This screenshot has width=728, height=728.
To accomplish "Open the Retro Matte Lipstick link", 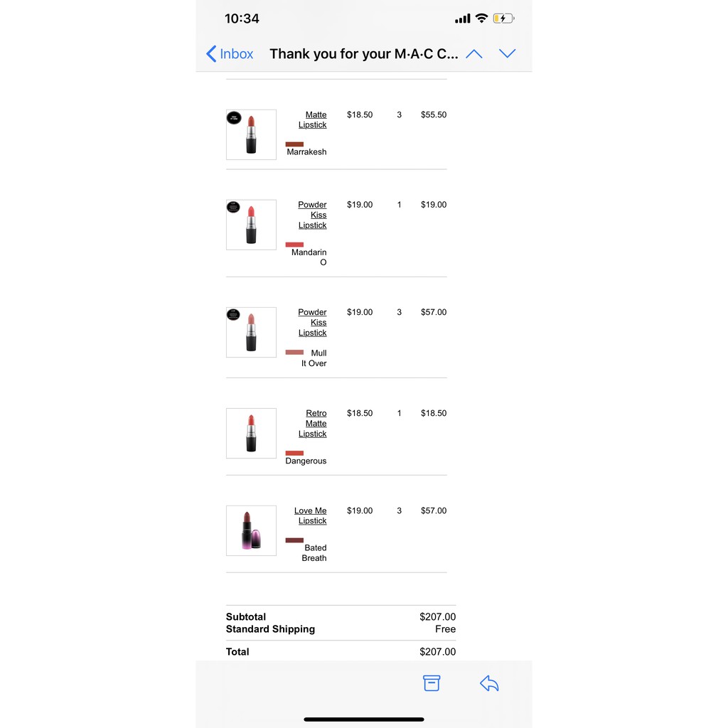I will point(313,424).
